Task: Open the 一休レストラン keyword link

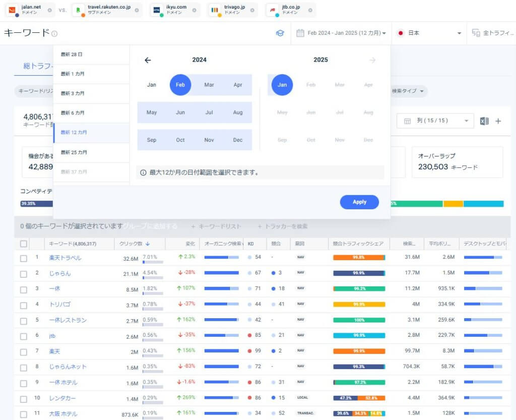Action: (x=68, y=320)
